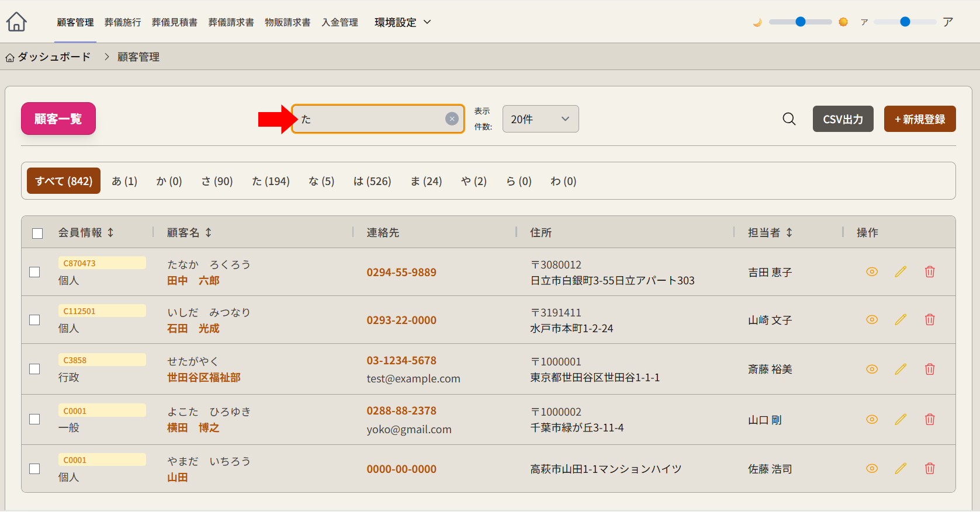Tick the checkbox for customer C870473
Screen dimensions: 980x512
click(x=35, y=273)
